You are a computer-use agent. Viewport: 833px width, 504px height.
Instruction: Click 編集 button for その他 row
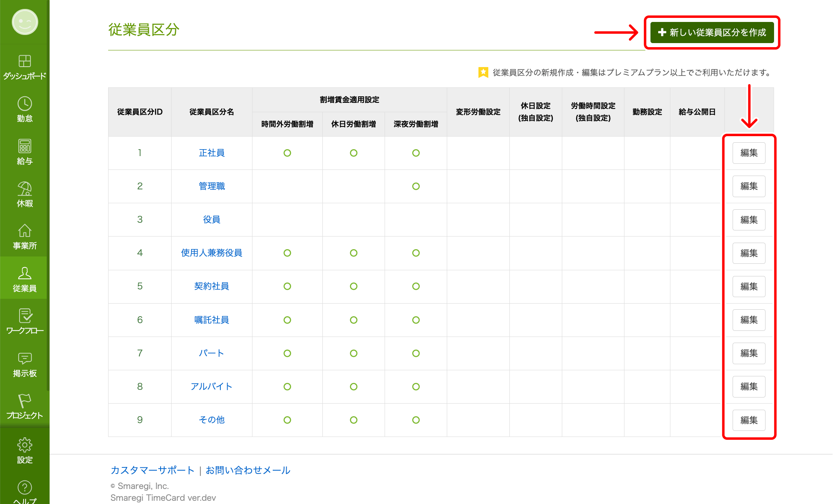click(749, 420)
